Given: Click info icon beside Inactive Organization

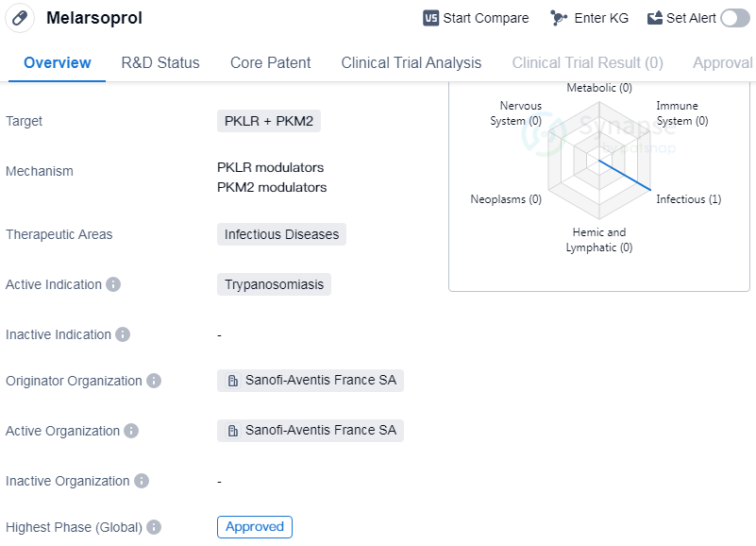Looking at the screenshot, I should (142, 481).
